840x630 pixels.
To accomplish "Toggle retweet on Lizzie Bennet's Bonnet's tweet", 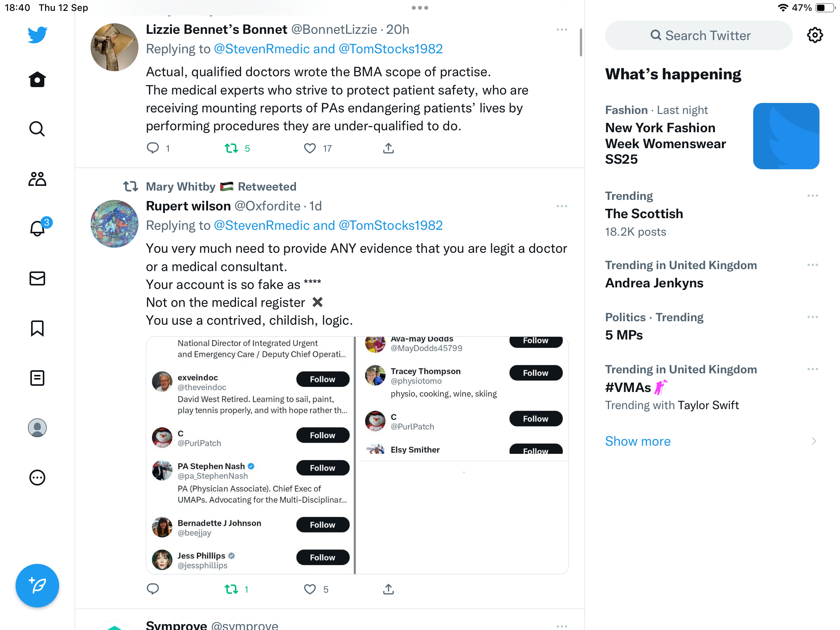I will tap(232, 148).
